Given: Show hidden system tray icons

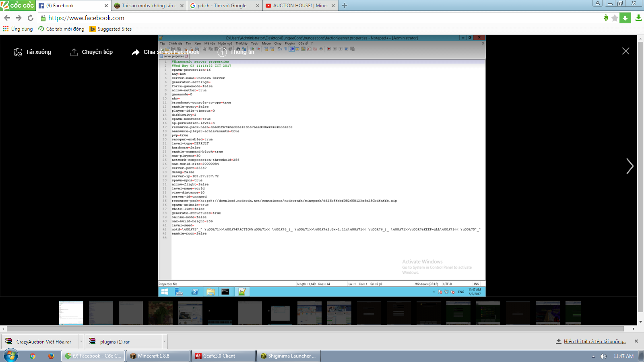Looking at the screenshot, I should click(593, 356).
